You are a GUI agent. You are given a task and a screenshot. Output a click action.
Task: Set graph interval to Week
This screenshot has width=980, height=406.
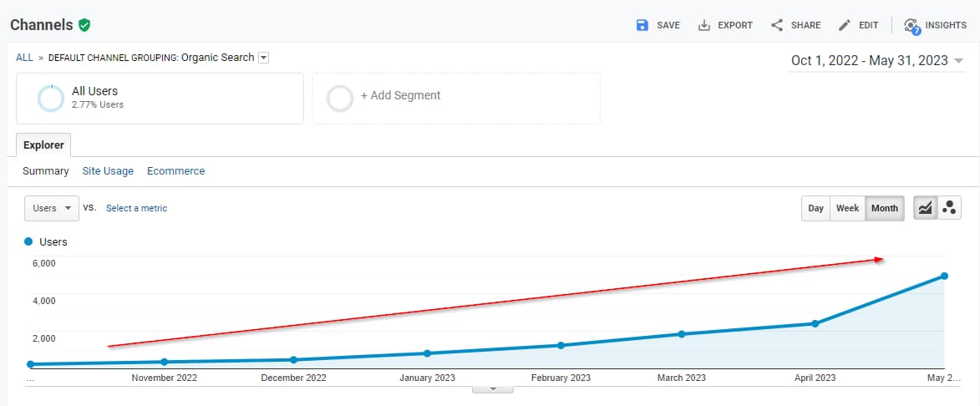point(847,208)
